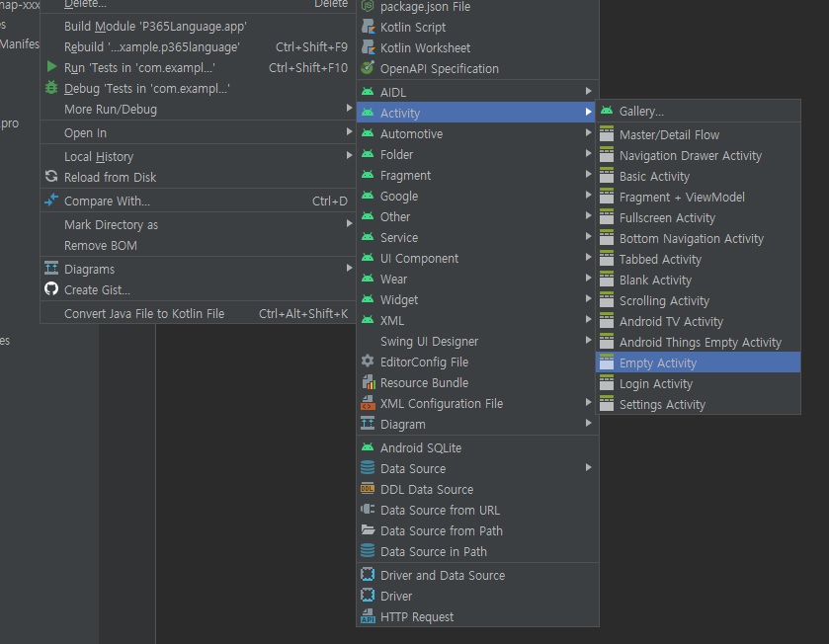The image size is (829, 644).
Task: Select Empty Activity template
Action: (x=698, y=362)
